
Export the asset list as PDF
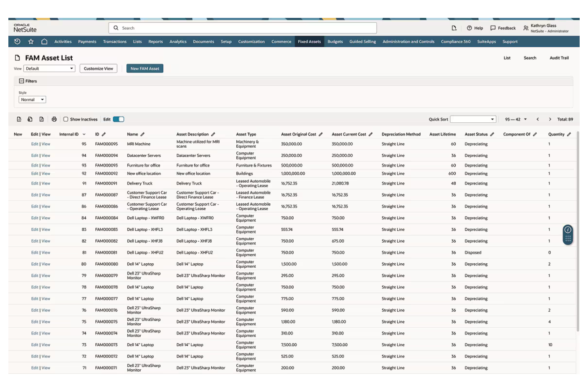click(41, 119)
